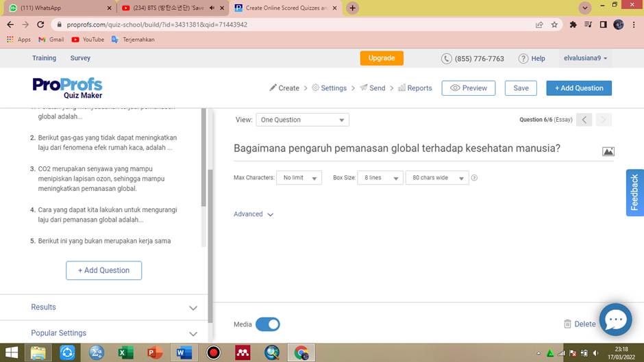The height and width of the screenshot is (362, 644).
Task: Launch Excel from the taskbar
Action: 125,352
